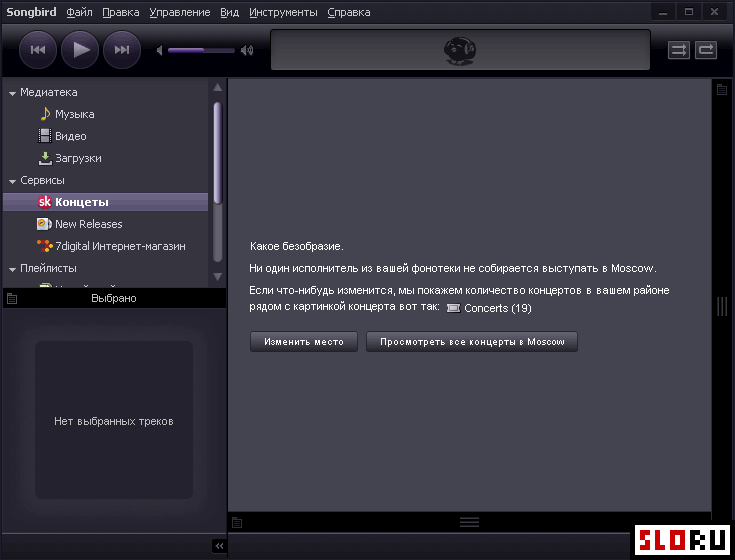The width and height of the screenshot is (735, 560).
Task: Collapse sidebar with double chevron button
Action: click(x=219, y=545)
